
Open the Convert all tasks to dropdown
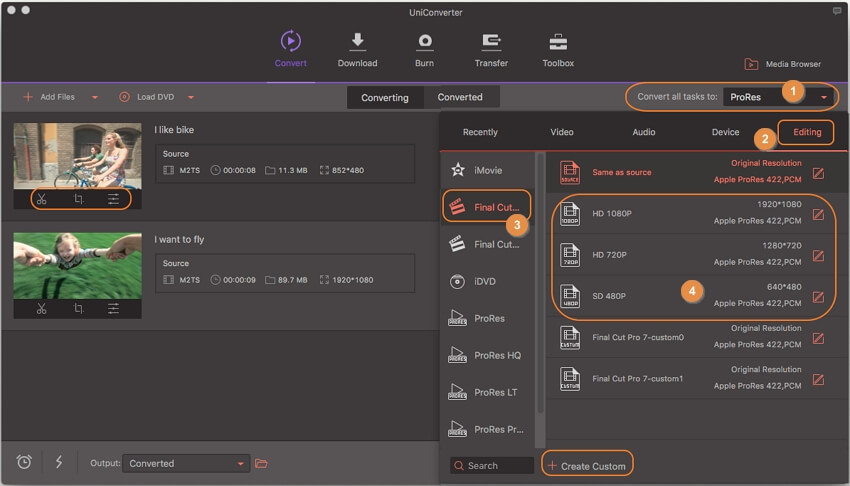click(779, 97)
